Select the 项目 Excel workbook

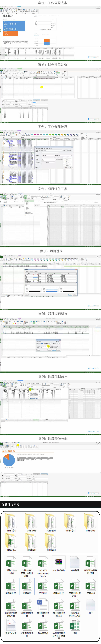(x=75, y=627)
